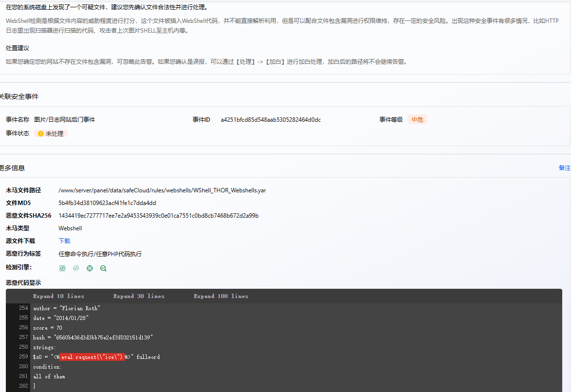This screenshot has width=571, height=392.
Task: Select the event ID a4251bfcd85d548aab5305282464d0dc
Action: (270, 120)
